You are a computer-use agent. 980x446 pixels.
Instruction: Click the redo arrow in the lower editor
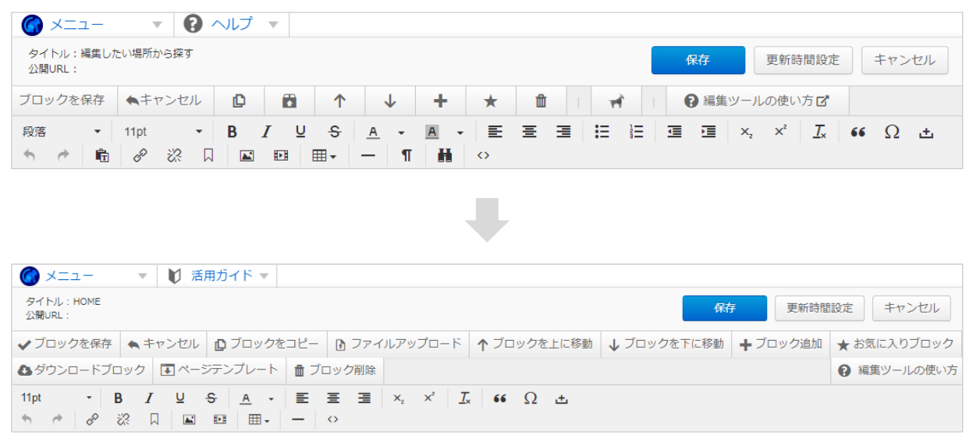(57, 419)
